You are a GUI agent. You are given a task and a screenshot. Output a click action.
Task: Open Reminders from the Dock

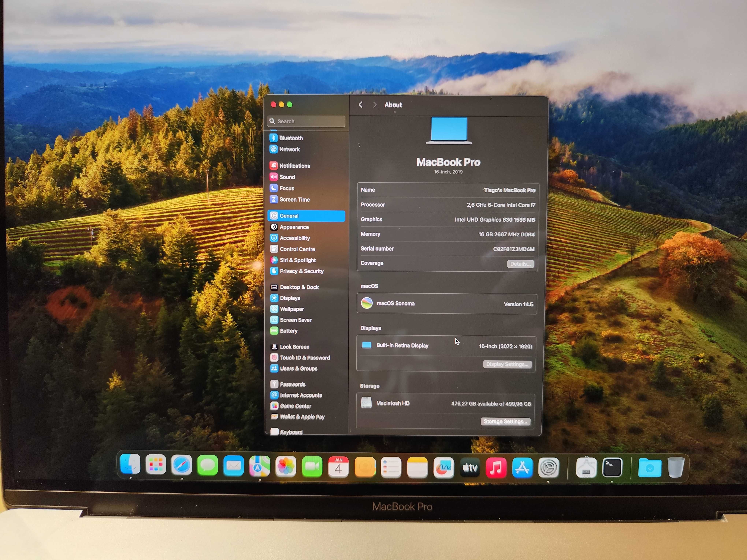[x=391, y=468]
